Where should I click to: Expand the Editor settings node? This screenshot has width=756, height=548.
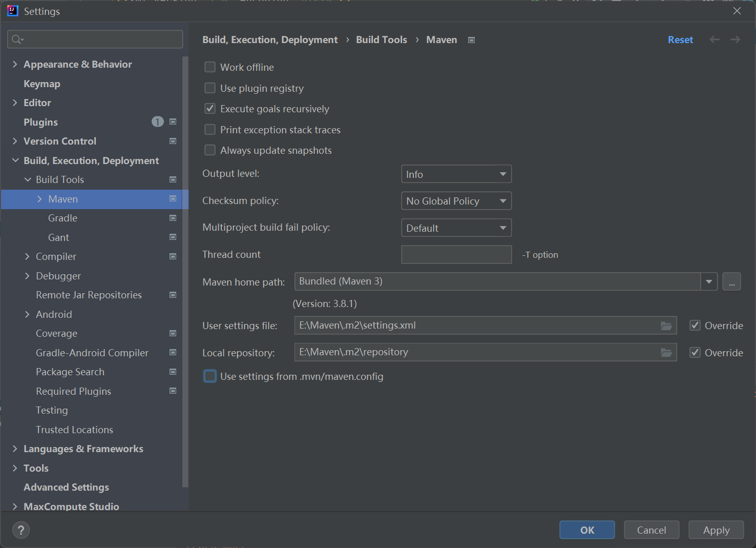15,103
